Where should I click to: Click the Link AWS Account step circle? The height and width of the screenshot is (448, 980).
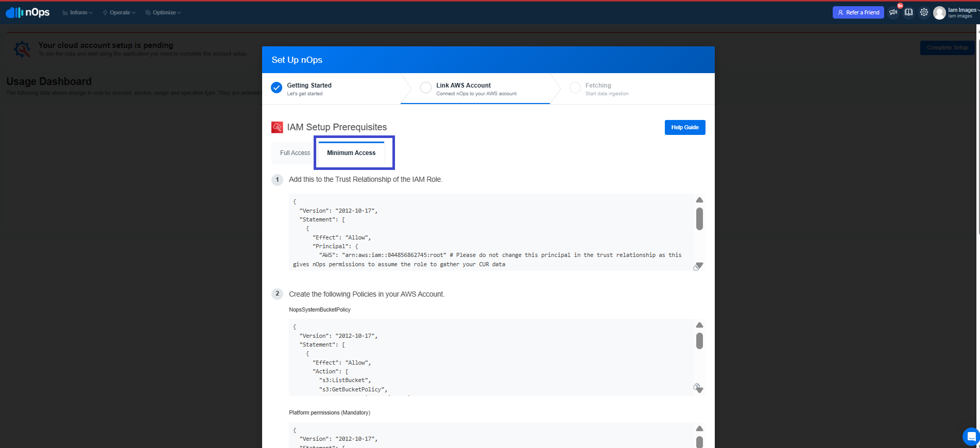click(x=426, y=88)
